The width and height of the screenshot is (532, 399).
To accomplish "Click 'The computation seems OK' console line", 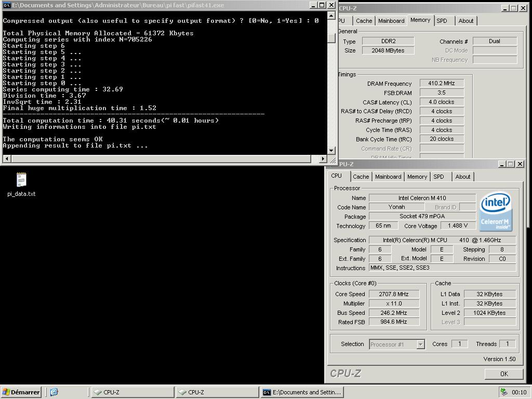I will point(52,139).
